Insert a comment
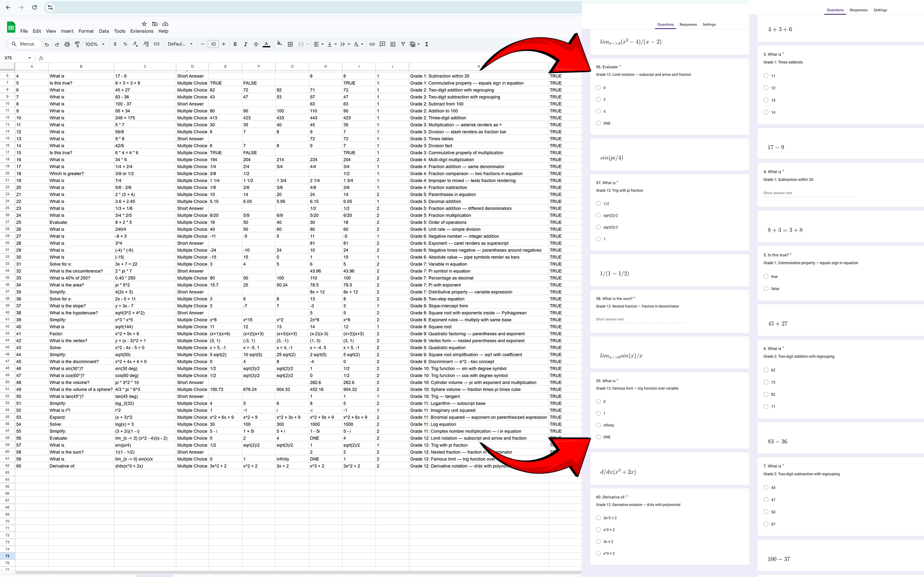 coord(382,44)
